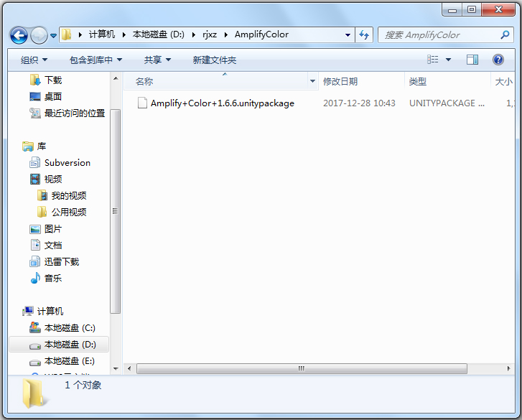Click the magnifier search icon

coord(505,34)
